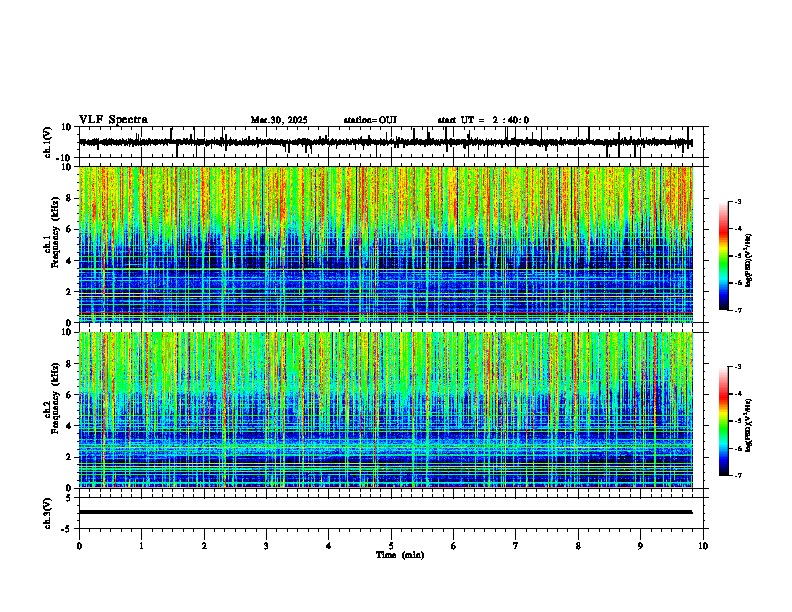Click the "Time (min)" x-axis label
This screenshot has height=612, width=792.
[400, 555]
